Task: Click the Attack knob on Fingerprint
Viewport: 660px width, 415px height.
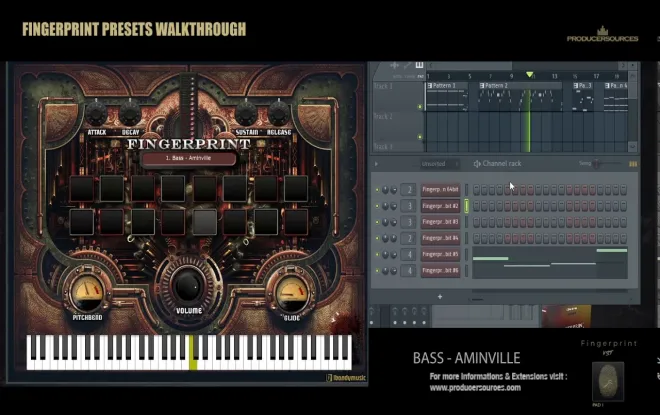Action: [x=96, y=114]
